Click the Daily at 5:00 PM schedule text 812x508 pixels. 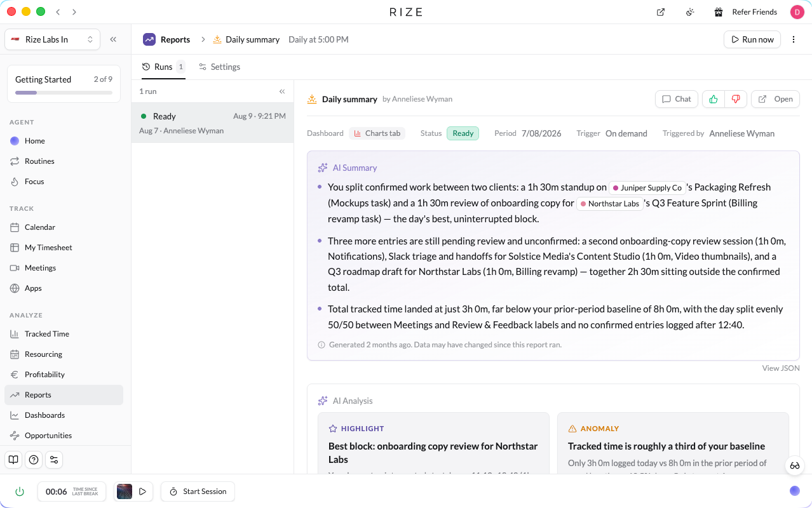click(318, 39)
